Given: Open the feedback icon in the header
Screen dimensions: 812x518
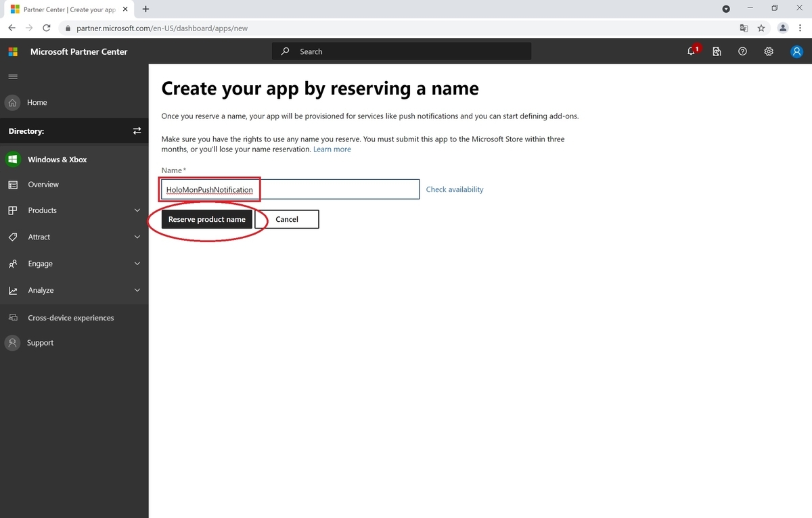Looking at the screenshot, I should pos(717,51).
